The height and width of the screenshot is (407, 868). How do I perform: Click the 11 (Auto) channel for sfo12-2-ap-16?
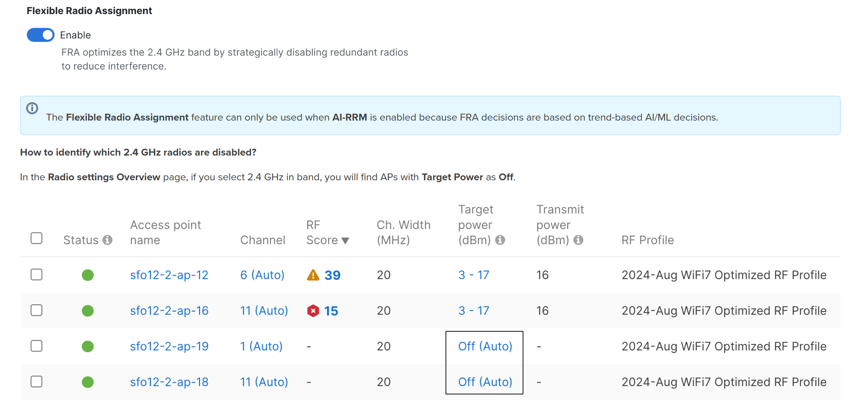coord(264,310)
